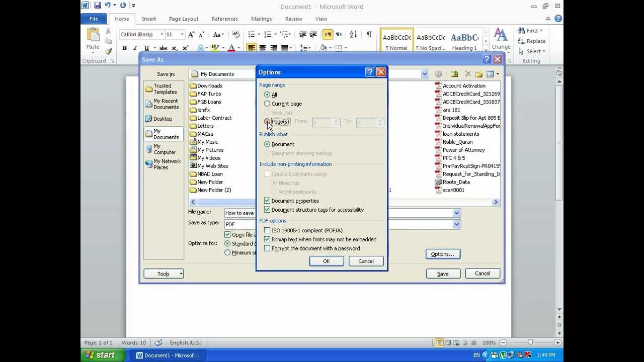Click the Show/Hide paragraph marks icon
This screenshot has width=644, height=362.
pyautogui.click(x=369, y=35)
